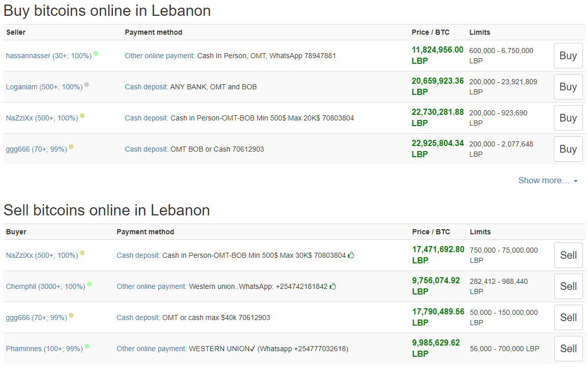Viewport: 588px width, 367px height.
Task: Open Chemphil buyer profile link
Action: tap(45, 286)
